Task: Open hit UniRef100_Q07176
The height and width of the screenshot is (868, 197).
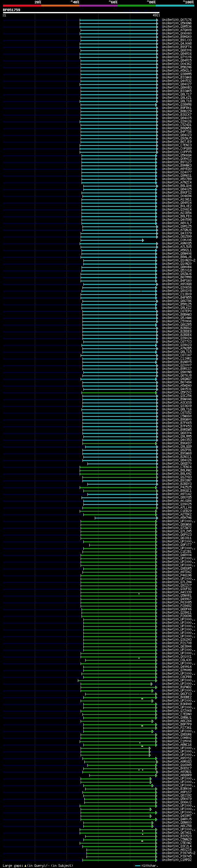Action: [177, 20]
